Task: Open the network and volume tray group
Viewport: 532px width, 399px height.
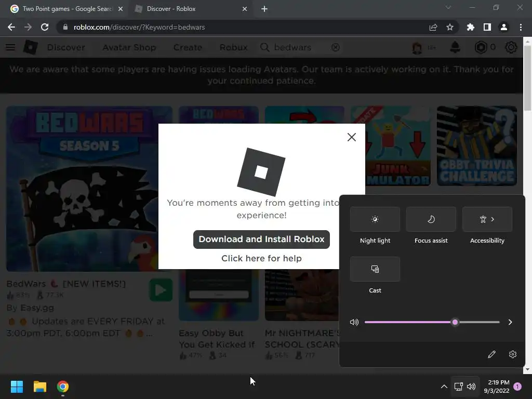Action: coord(465,387)
